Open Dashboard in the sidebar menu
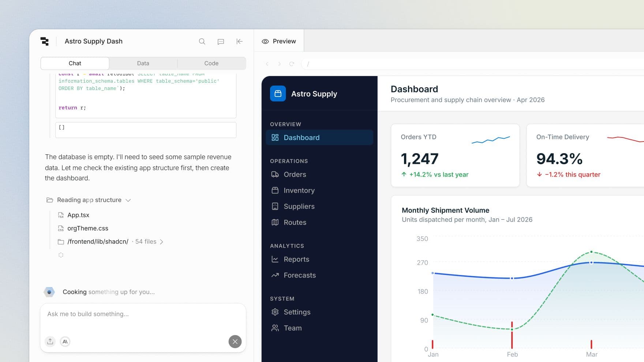The image size is (644, 362). coord(319,137)
